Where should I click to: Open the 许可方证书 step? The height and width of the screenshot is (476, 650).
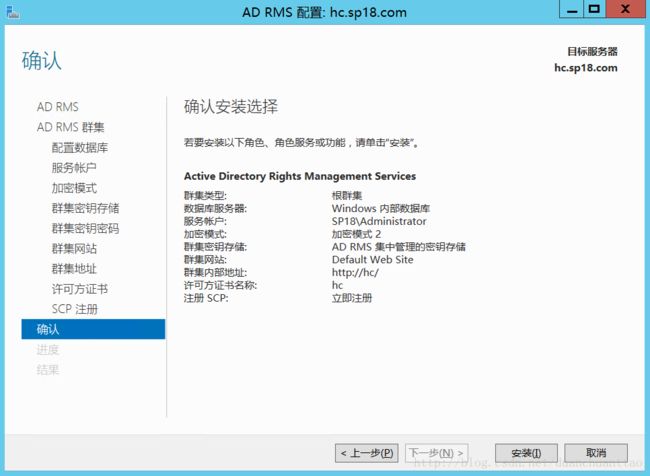[x=80, y=289]
